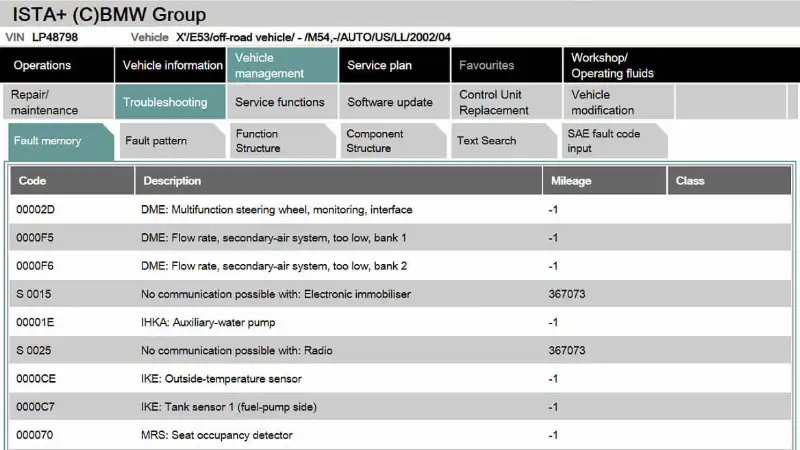Sort by the Mileage column header
Image resolution: width=800 pixels, height=450 pixels.
tap(605, 181)
